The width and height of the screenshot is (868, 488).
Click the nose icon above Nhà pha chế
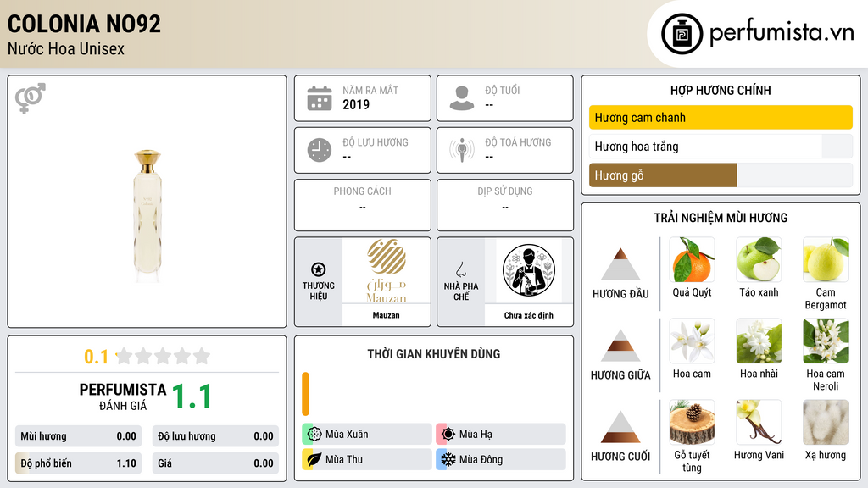pyautogui.click(x=460, y=269)
